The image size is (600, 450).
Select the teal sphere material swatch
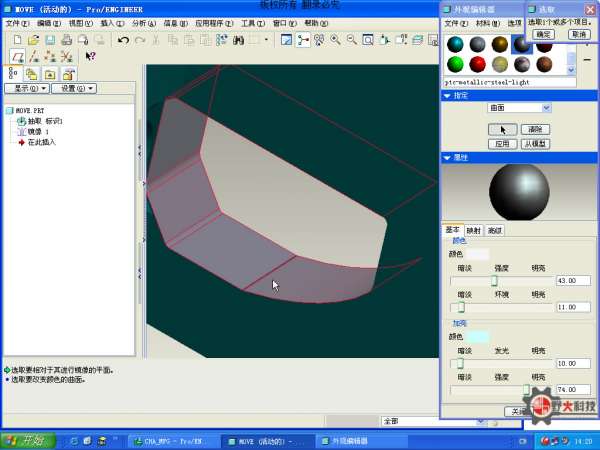click(x=455, y=44)
